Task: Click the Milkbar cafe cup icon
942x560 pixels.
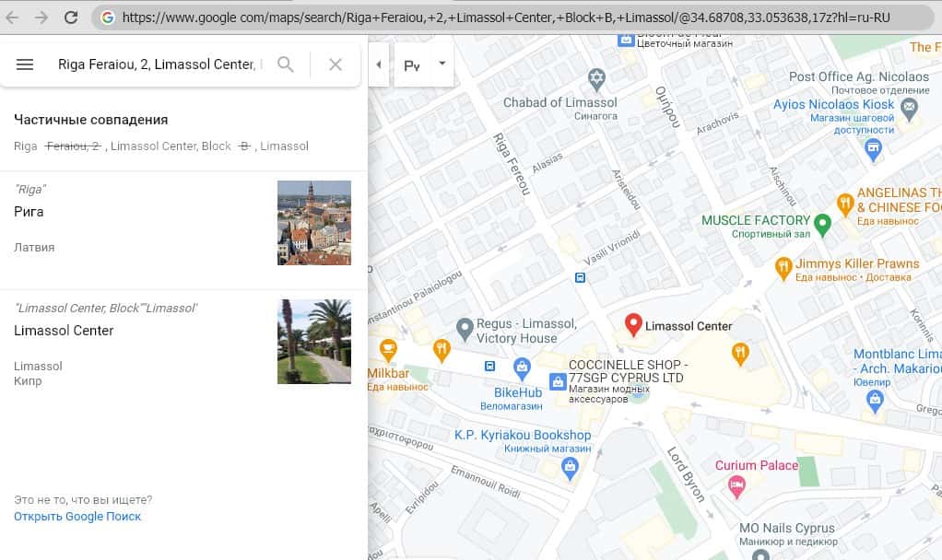Action: (388, 351)
